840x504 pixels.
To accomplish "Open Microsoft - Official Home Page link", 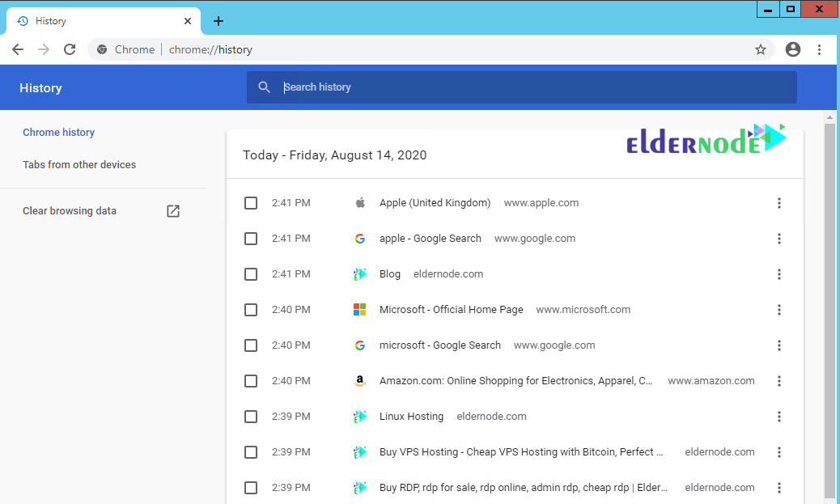I will coord(451,310).
